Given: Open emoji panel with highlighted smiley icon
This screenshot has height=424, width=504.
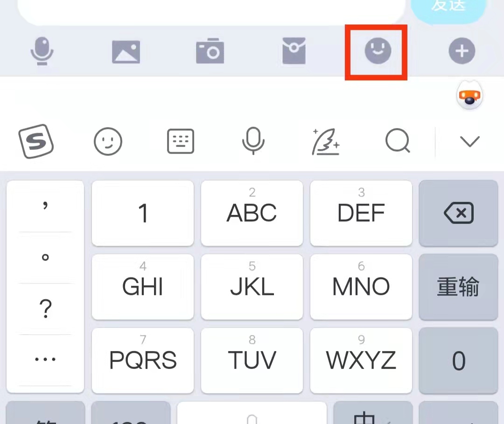Looking at the screenshot, I should [x=378, y=51].
